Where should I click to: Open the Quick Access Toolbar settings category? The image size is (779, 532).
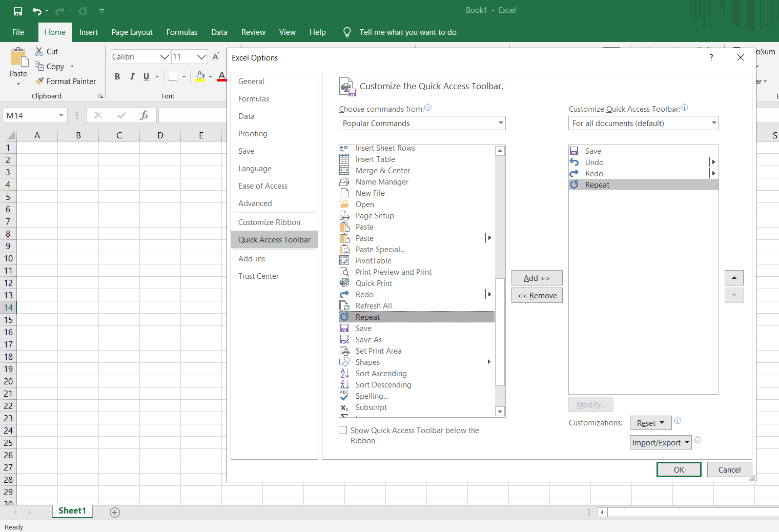[274, 239]
